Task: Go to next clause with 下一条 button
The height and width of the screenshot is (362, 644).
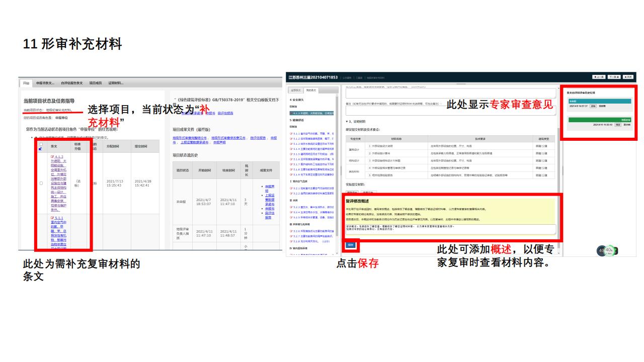Action: pyautogui.click(x=614, y=77)
